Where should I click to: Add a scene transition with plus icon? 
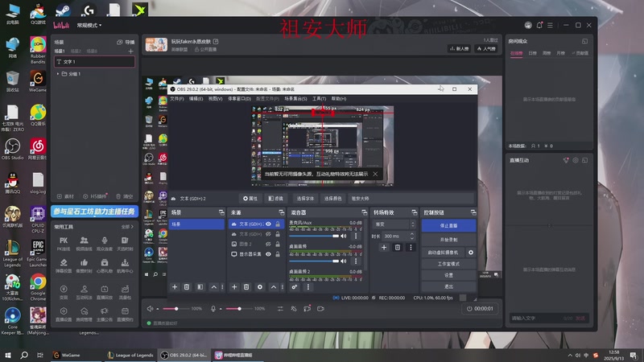click(x=384, y=248)
